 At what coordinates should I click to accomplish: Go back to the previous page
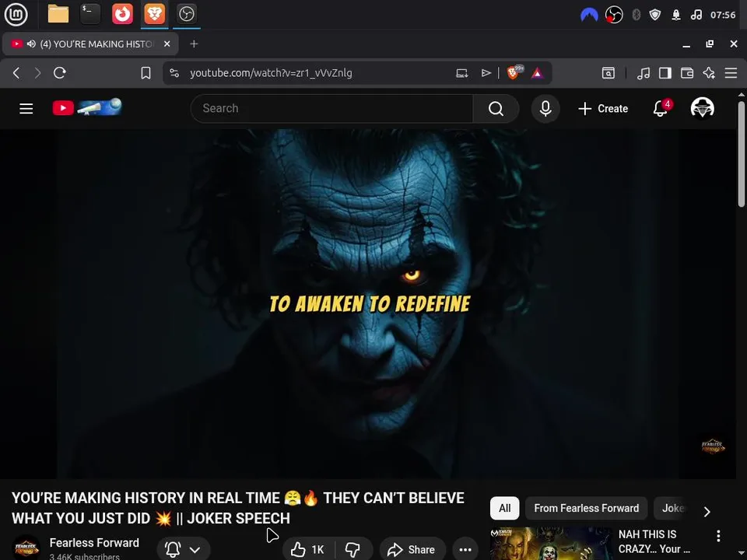[16, 73]
